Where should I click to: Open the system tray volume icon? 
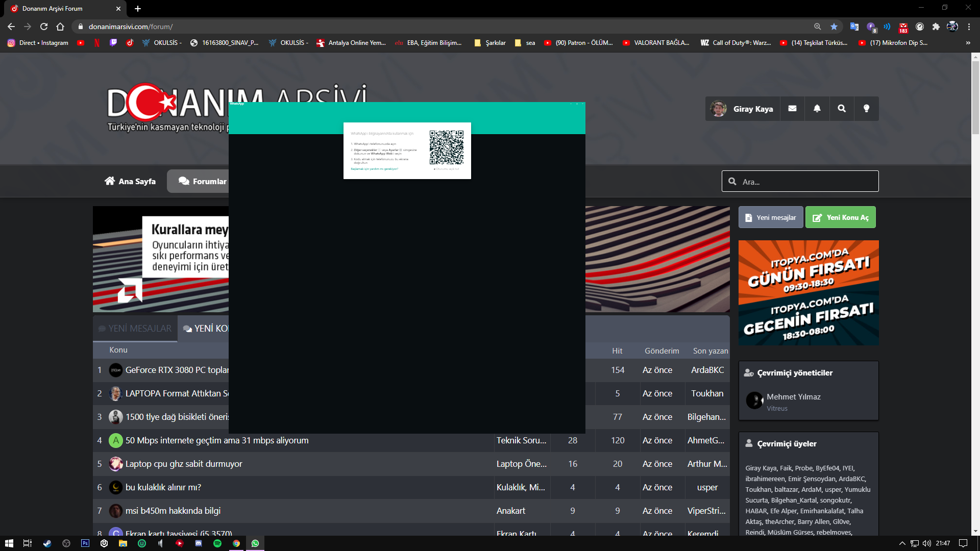pos(926,543)
